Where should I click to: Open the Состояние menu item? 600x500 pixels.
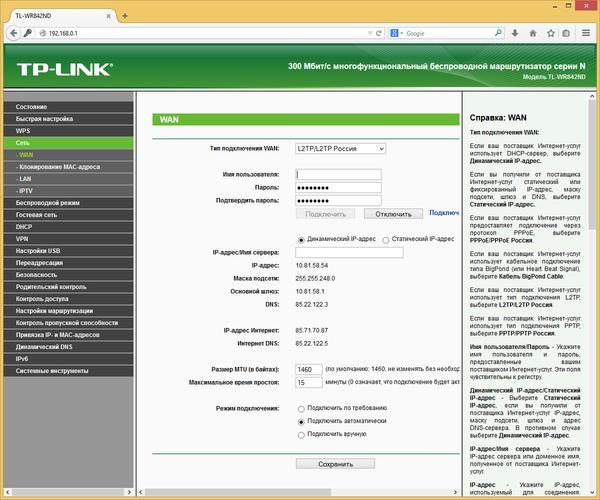[x=69, y=107]
